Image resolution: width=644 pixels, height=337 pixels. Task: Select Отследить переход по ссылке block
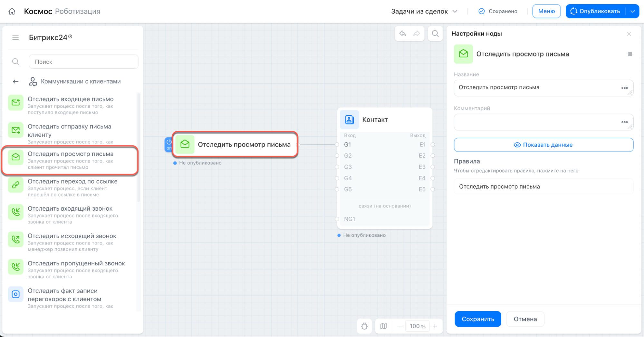[70, 187]
